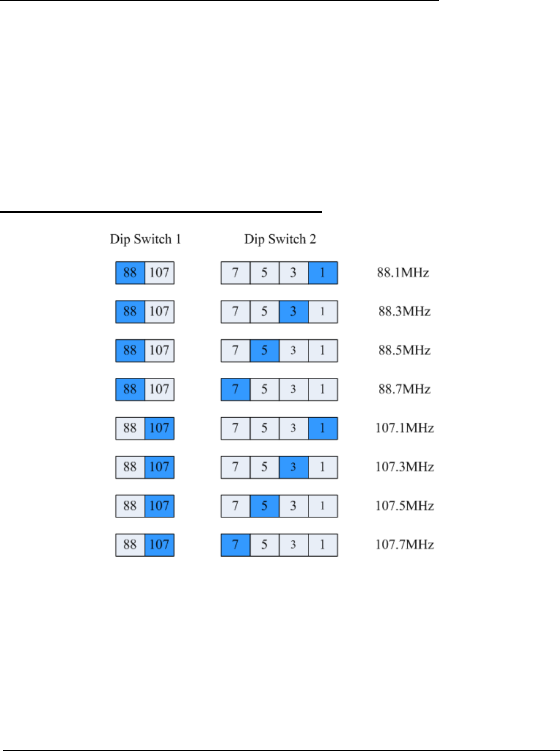Click blue 7 cell in 107.7MHz row

click(x=235, y=545)
